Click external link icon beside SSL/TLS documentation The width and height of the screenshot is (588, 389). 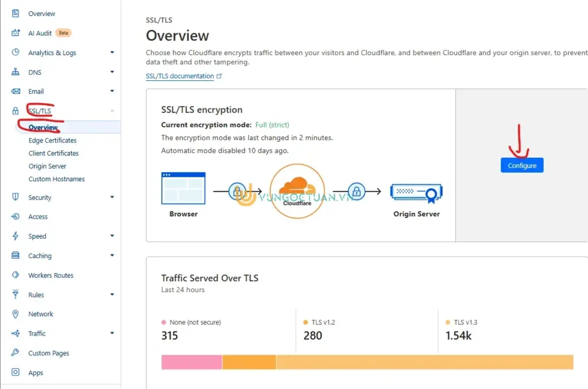click(219, 76)
